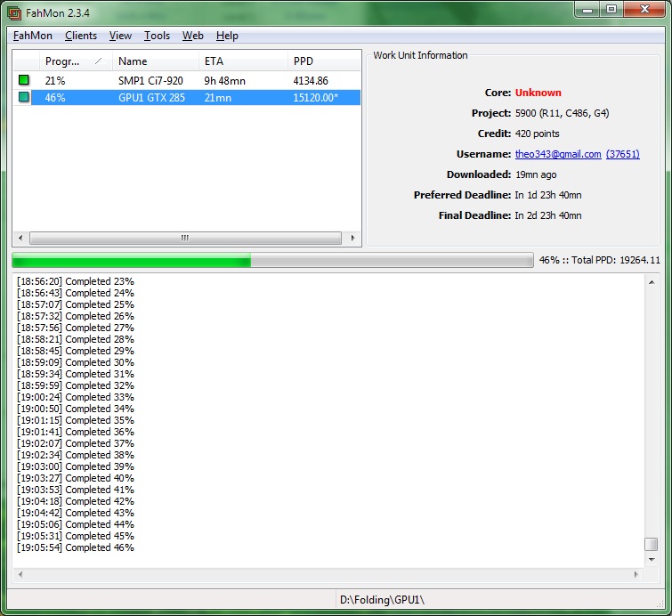Image resolution: width=672 pixels, height=616 pixels.
Task: Click log line Completed 30%
Action: [x=76, y=362]
